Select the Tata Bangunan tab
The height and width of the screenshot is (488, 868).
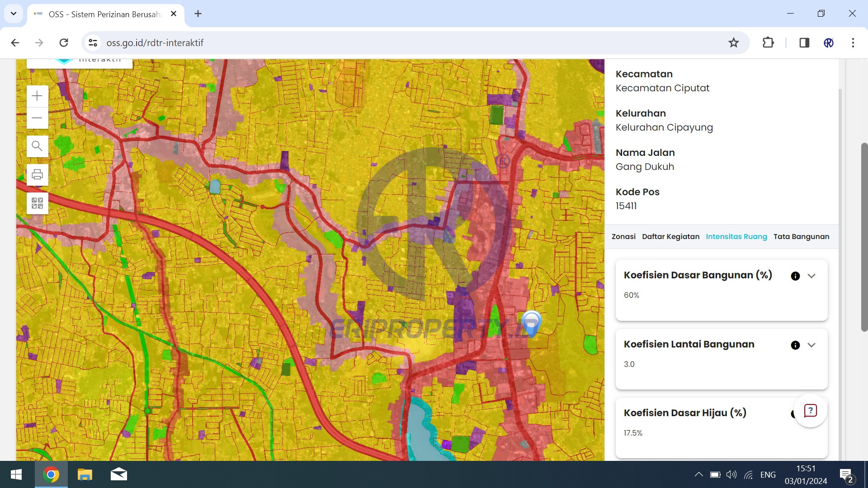tap(801, 237)
